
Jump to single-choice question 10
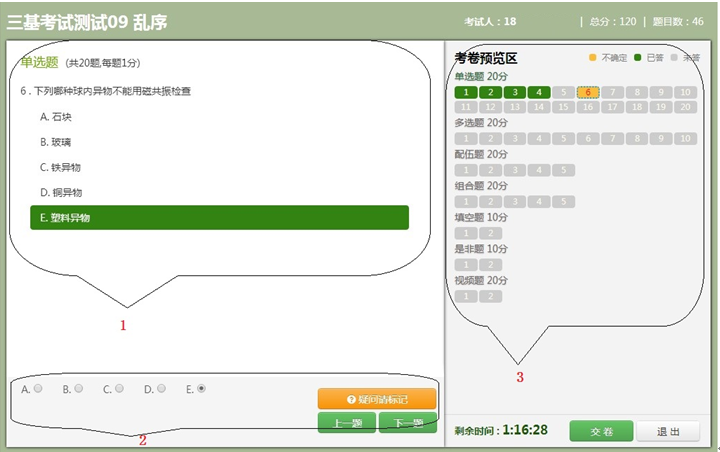tap(685, 93)
